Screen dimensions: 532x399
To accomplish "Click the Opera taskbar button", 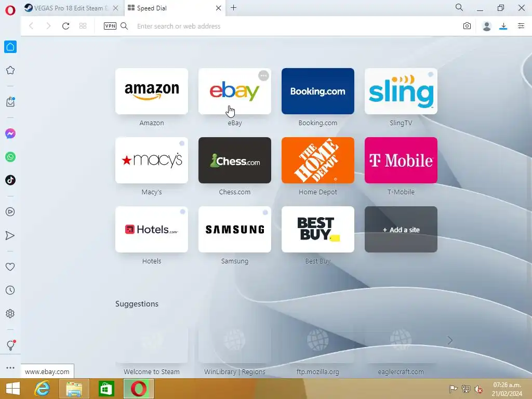I will [139, 389].
